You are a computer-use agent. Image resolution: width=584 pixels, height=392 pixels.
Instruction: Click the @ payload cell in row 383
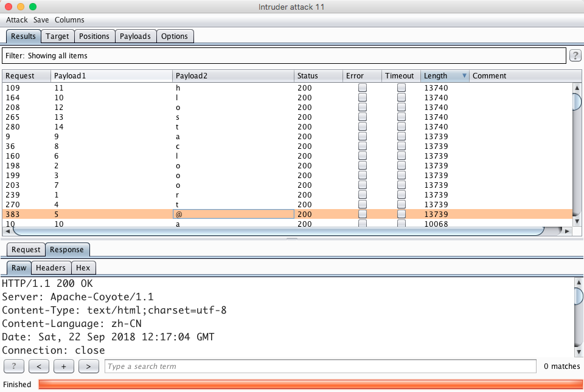click(x=233, y=214)
